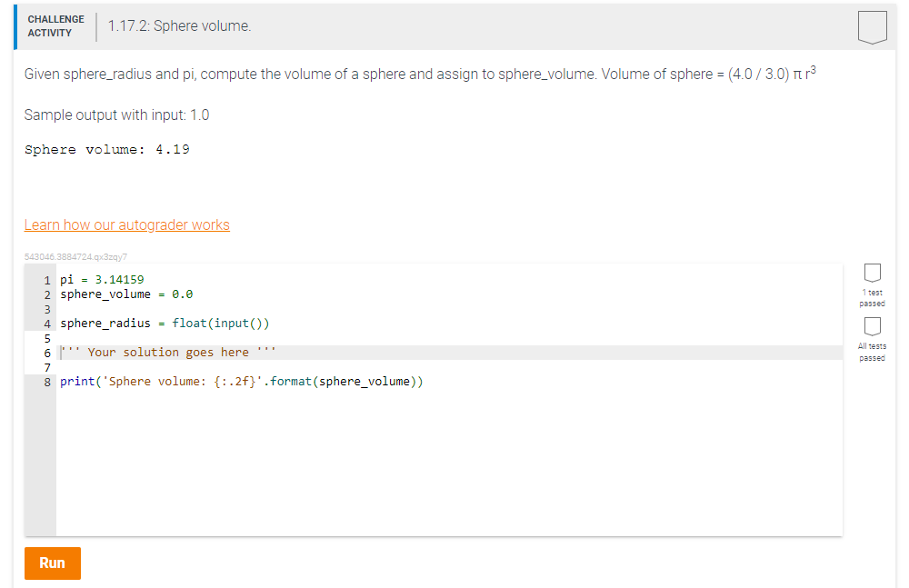This screenshot has height=588, width=909.
Task: Click line number 8 in the gutter
Action: [x=47, y=381]
